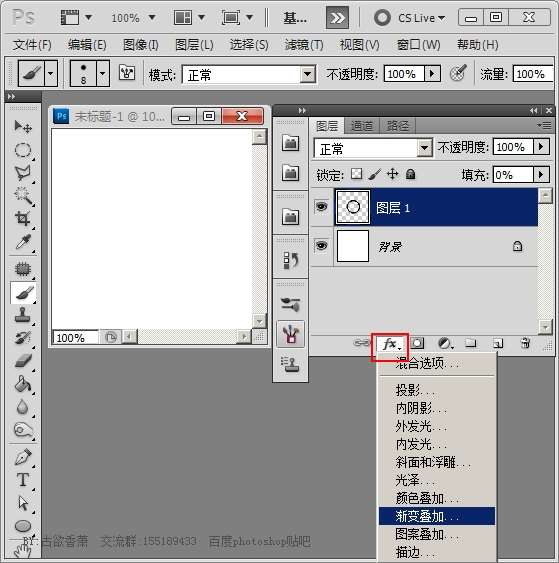Screen dimensions: 559x563
Task: Open 文件(F) menu
Action: (x=32, y=45)
